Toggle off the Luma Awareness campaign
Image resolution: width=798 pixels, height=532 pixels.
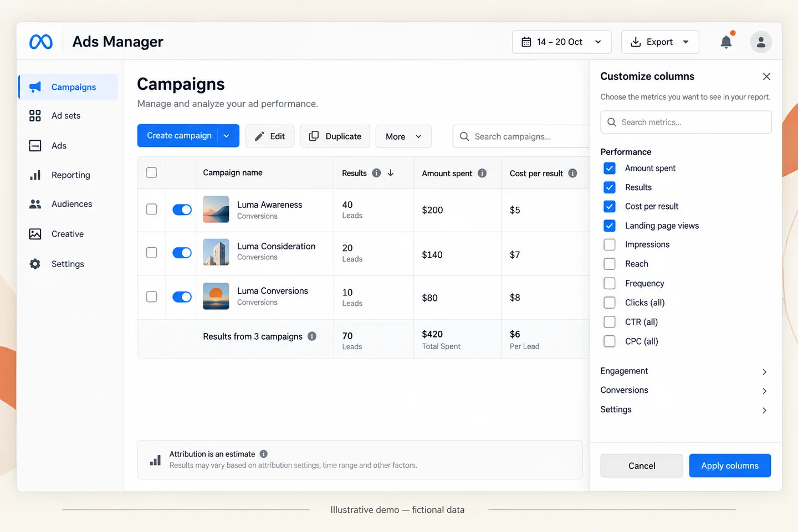coord(182,209)
